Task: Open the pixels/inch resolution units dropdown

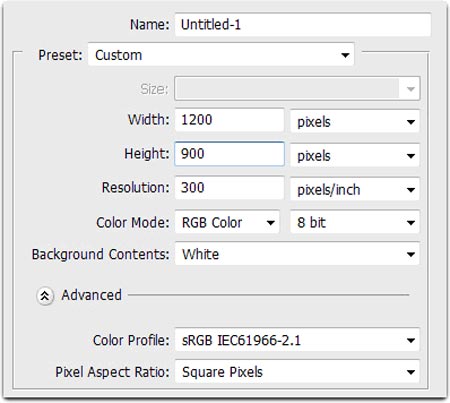Action: coord(355,189)
